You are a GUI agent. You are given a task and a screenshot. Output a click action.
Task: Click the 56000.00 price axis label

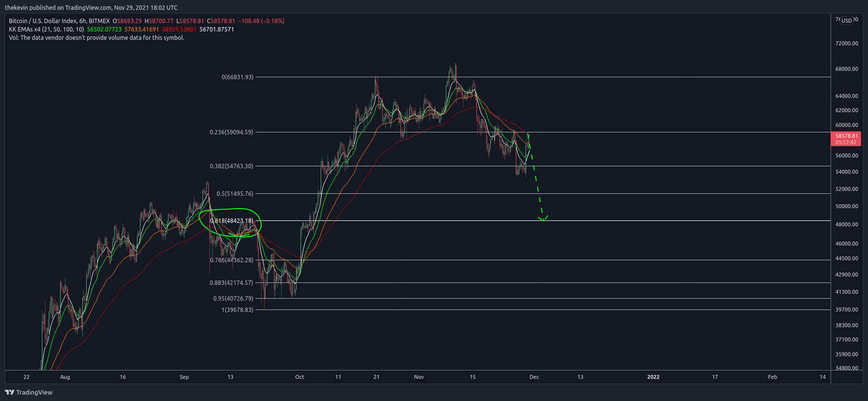point(847,155)
